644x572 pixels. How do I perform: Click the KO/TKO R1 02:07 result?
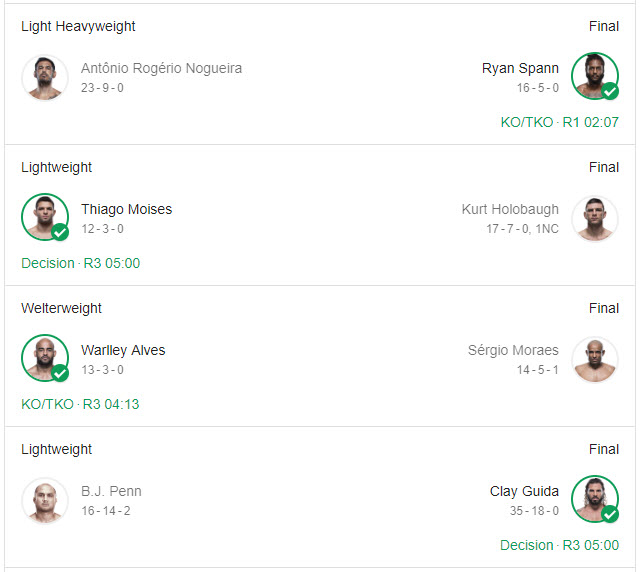(559, 122)
